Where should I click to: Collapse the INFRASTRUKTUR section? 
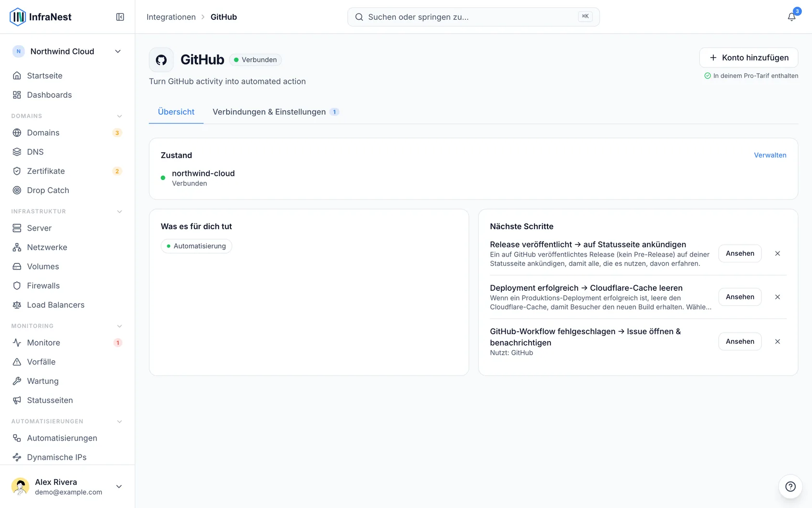click(120, 211)
